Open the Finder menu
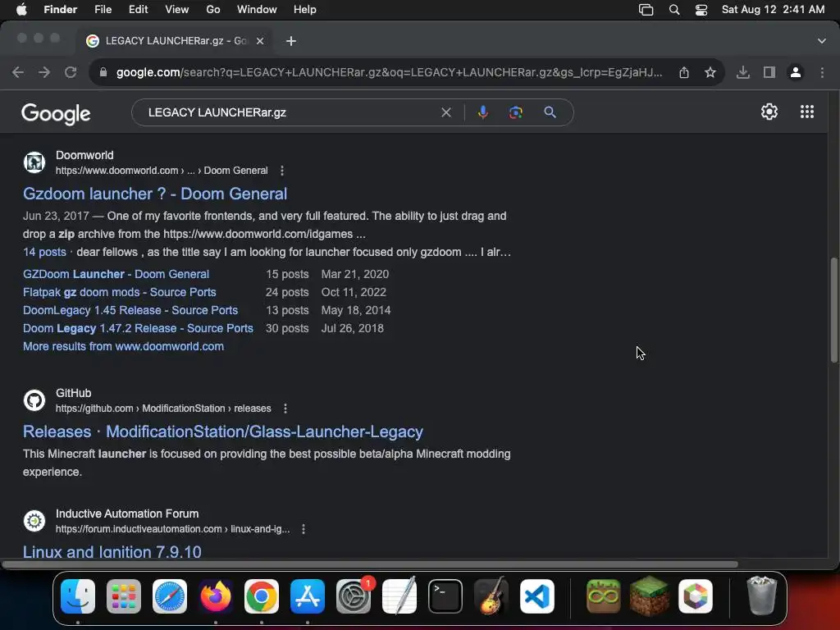 60,10
